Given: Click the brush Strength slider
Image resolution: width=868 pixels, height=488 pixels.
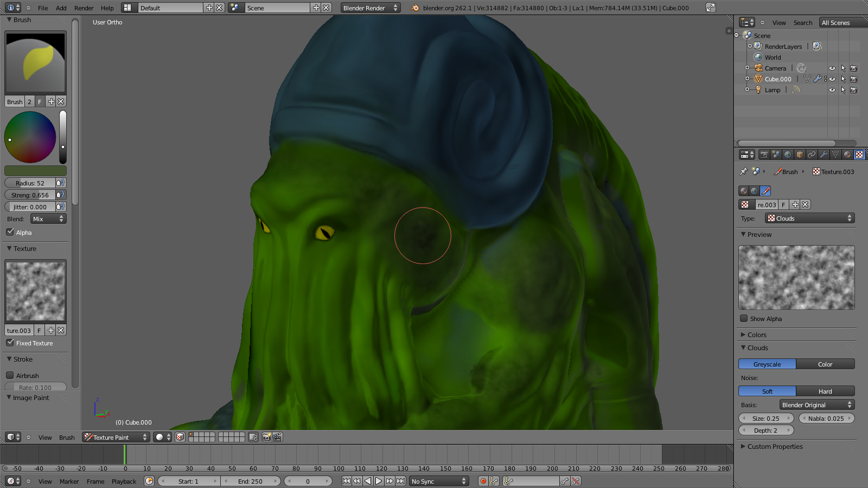Looking at the screenshot, I should click(x=30, y=195).
